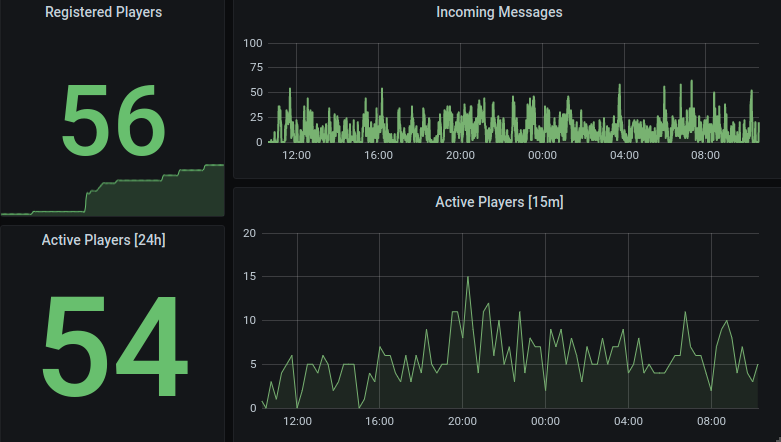Click 20:00 label on Incoming Messages axis
781x442 pixels.
(460, 155)
